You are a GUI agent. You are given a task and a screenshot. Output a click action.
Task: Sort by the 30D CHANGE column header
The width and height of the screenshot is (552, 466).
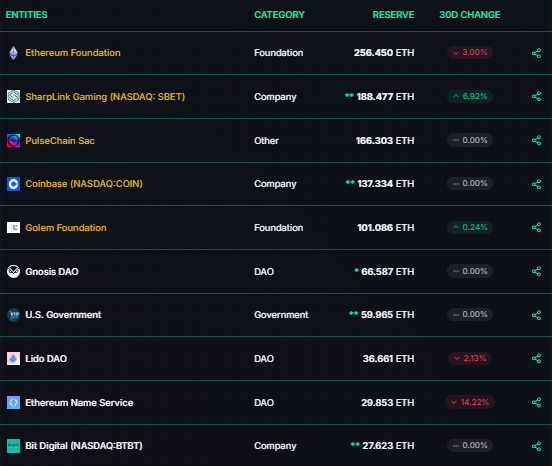pyautogui.click(x=470, y=15)
